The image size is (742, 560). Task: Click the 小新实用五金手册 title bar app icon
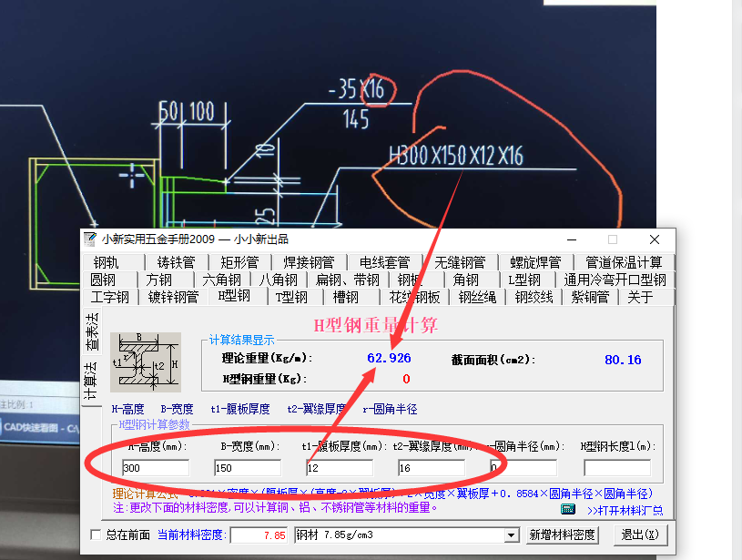click(x=90, y=239)
